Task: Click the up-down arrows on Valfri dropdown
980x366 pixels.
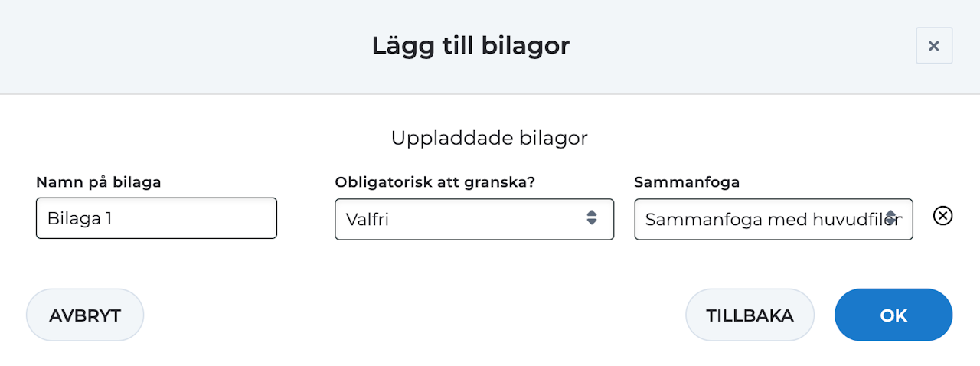Action: (x=591, y=217)
